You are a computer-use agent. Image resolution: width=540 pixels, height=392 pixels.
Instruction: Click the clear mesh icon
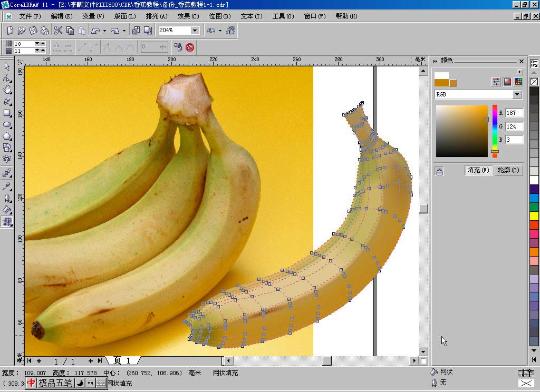pos(190,47)
